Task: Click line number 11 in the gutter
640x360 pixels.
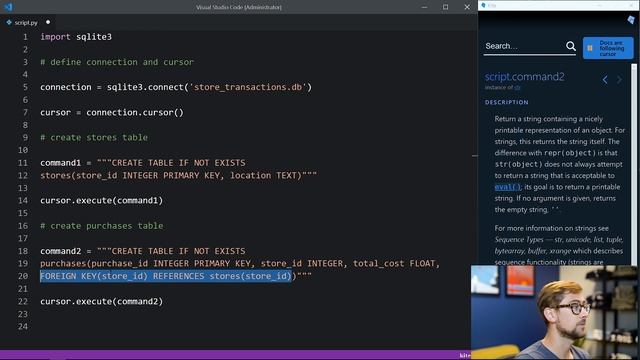Action: [23, 162]
